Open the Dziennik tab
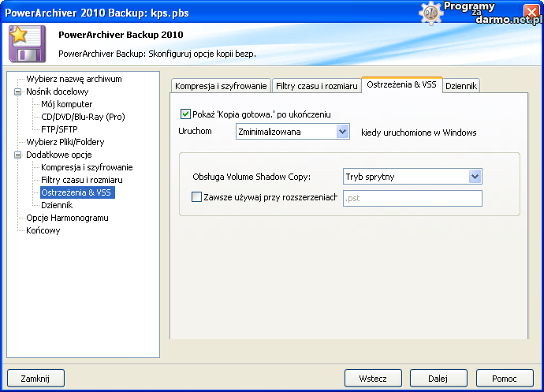The width and height of the screenshot is (544, 392). click(461, 86)
